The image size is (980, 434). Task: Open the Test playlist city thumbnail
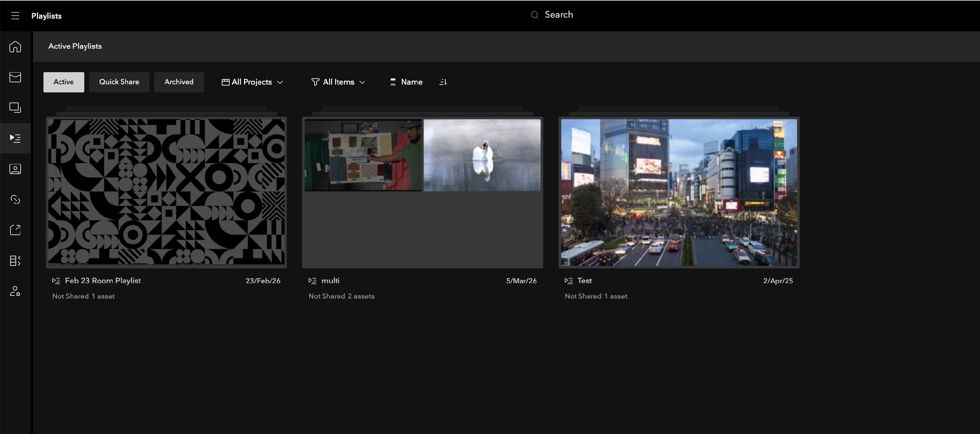679,192
